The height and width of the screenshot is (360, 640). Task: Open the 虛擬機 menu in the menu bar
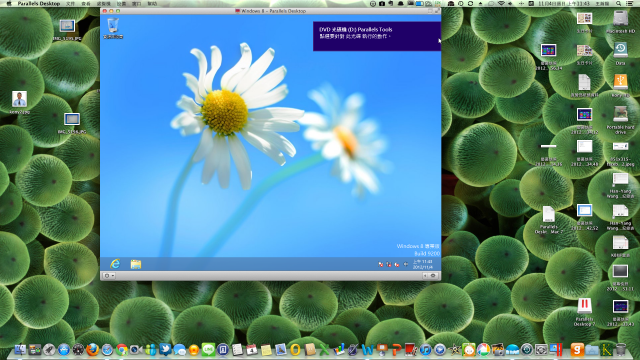point(104,3)
